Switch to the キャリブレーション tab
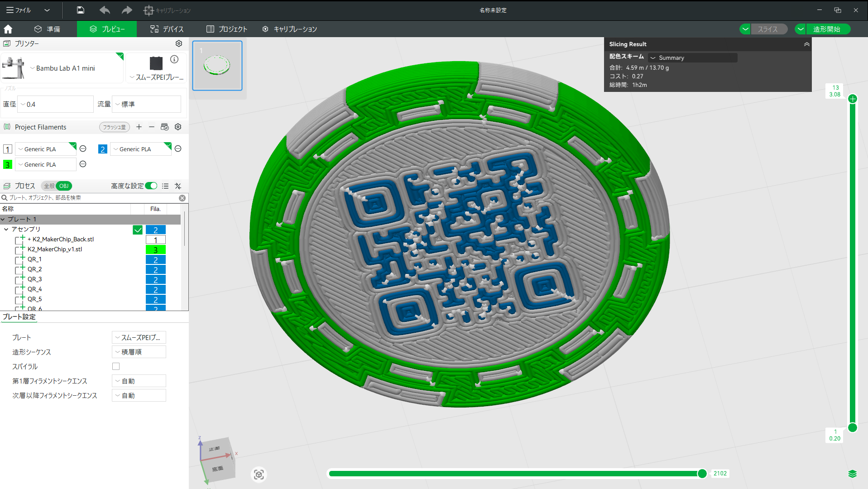The height and width of the screenshot is (489, 868). [x=290, y=29]
